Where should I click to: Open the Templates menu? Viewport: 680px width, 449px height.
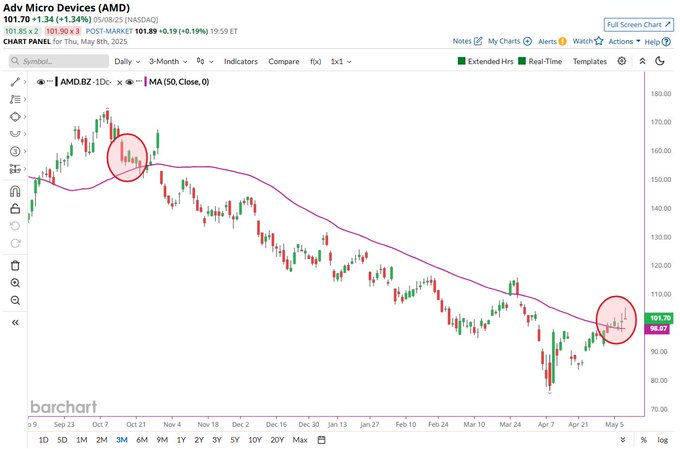coord(589,61)
